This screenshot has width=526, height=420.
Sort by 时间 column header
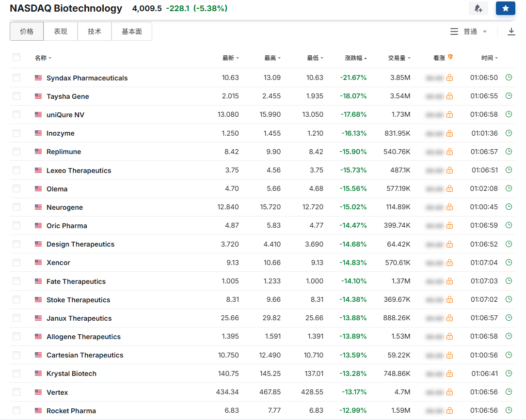pyautogui.click(x=490, y=58)
